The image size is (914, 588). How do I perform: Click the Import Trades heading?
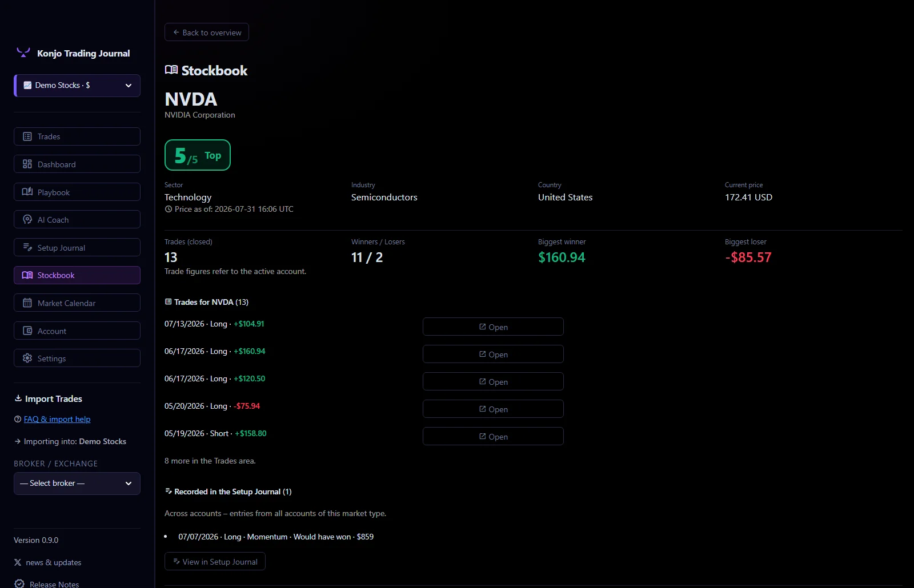coord(54,398)
